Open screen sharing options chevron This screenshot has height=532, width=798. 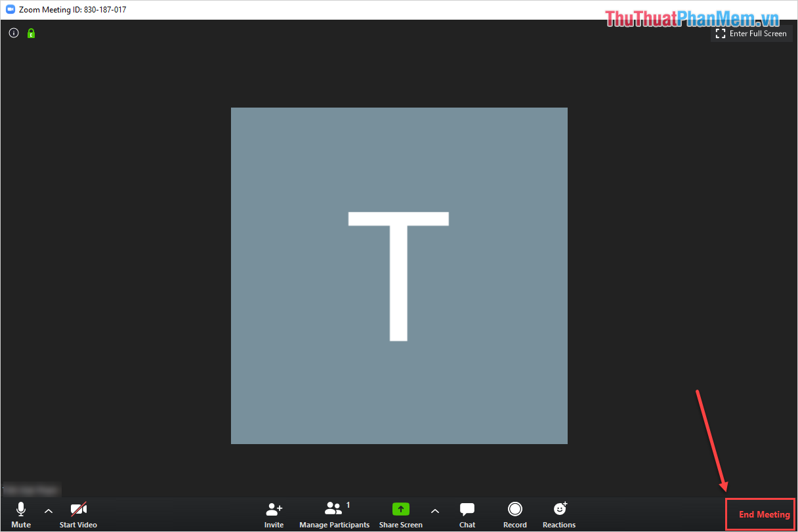click(434, 510)
